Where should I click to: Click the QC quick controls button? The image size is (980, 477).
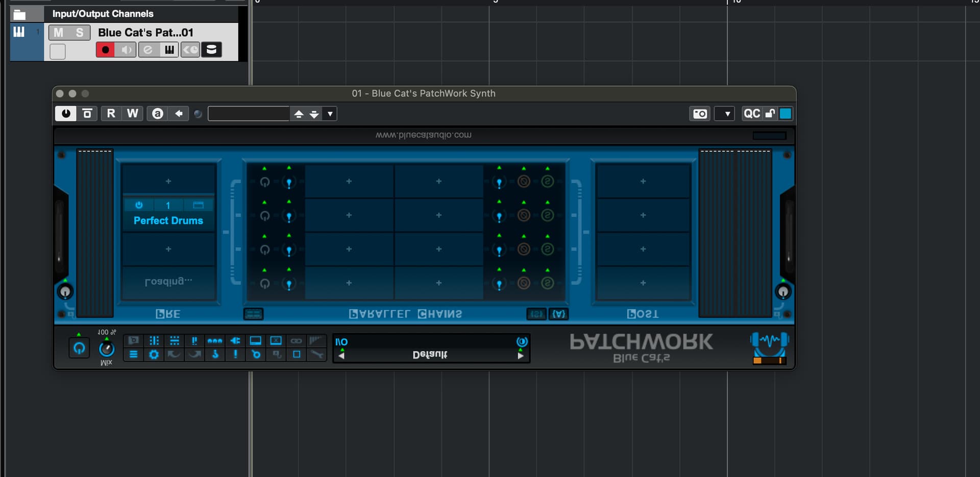[752, 113]
